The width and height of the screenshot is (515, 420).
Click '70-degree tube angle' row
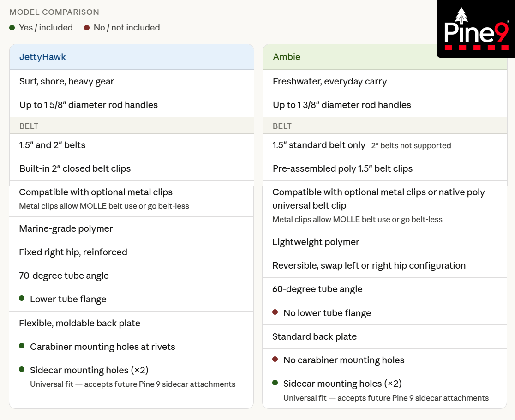[x=64, y=276]
